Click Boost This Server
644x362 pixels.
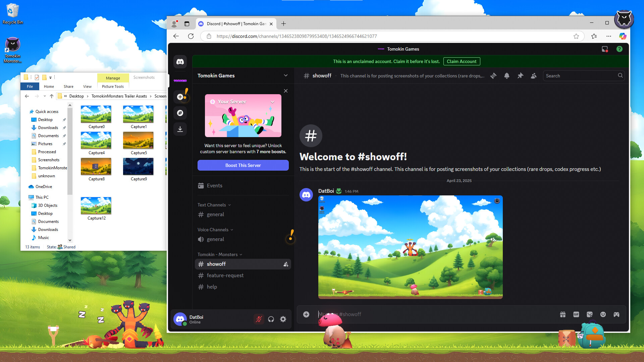(x=243, y=165)
